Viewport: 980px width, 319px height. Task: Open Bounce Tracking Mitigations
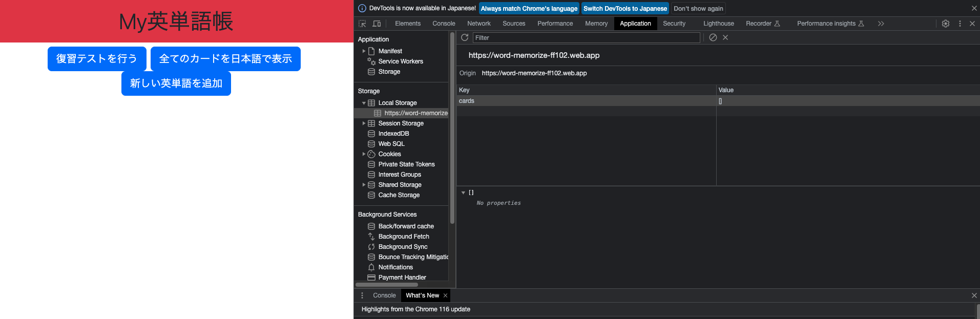coord(413,257)
